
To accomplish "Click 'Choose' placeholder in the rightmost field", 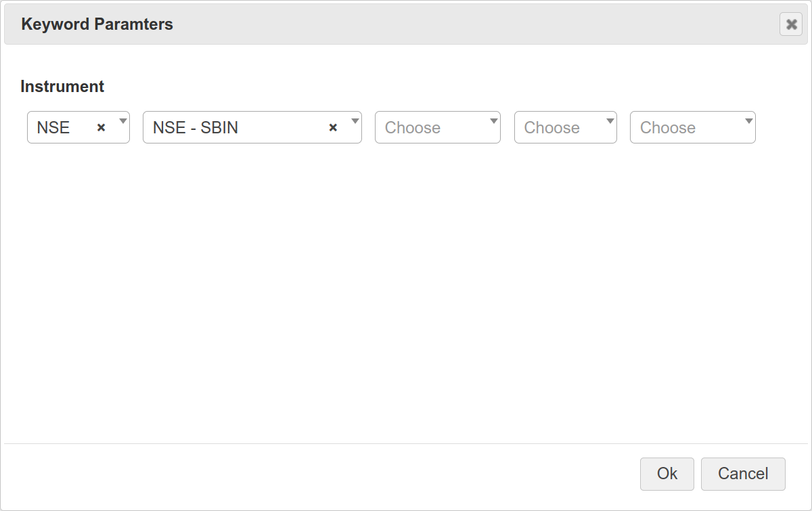I will [668, 128].
